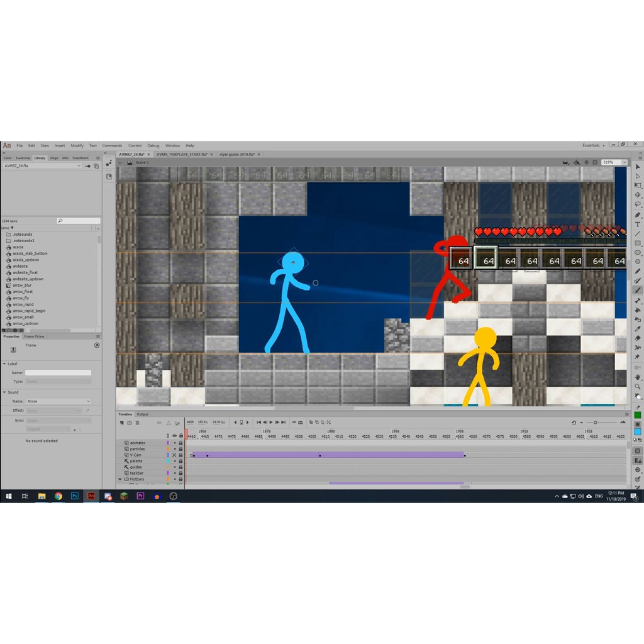644x644 pixels.
Task: Open the stage zoom percentage dropdown
Action: (624, 162)
